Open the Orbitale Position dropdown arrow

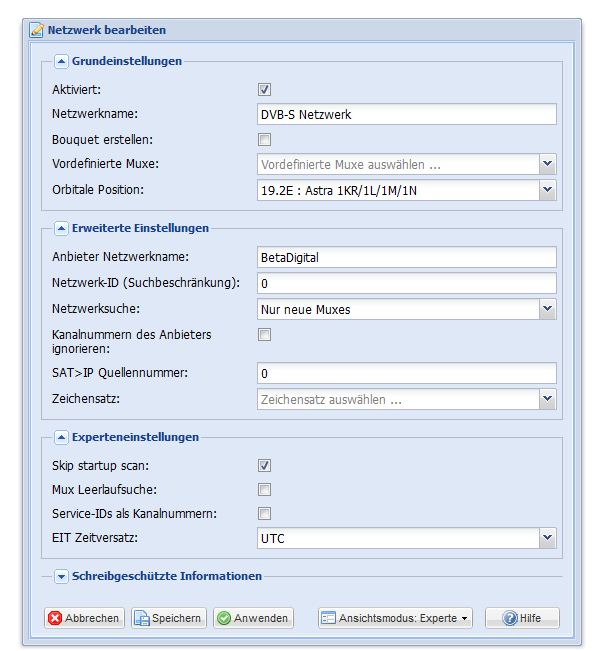[x=547, y=190]
